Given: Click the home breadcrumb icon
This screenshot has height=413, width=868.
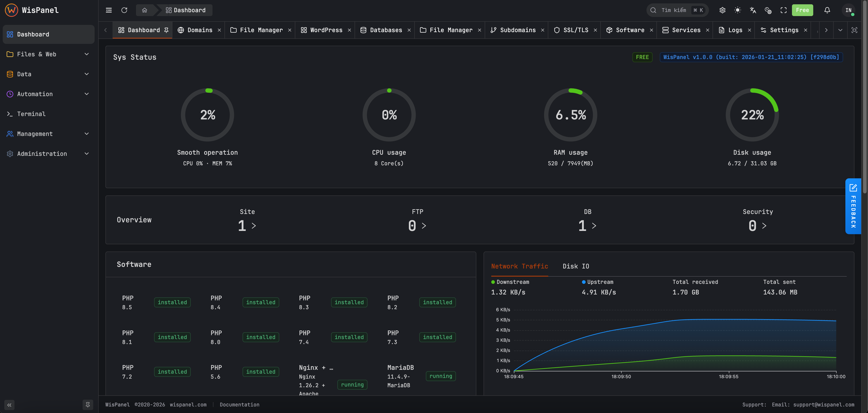Looking at the screenshot, I should 145,10.
